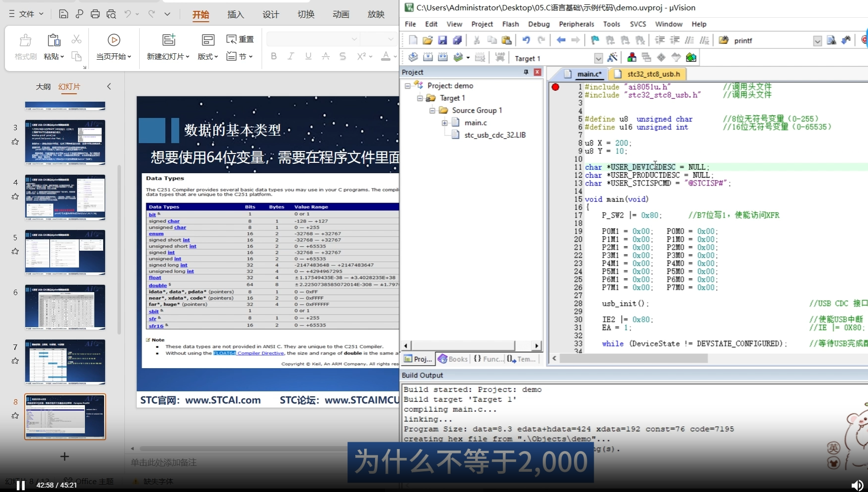Open the Peripherals menu in µVision
Image resolution: width=868 pixels, height=492 pixels.
[576, 24]
